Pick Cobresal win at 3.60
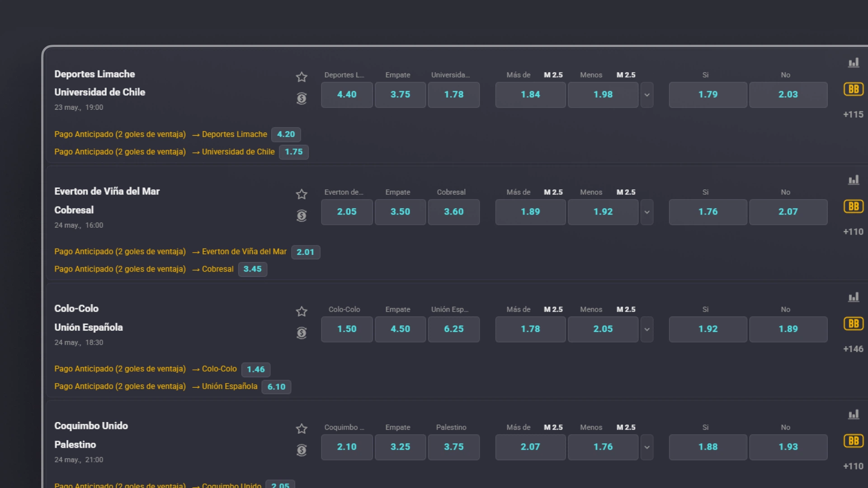This screenshot has height=488, width=868. [454, 212]
